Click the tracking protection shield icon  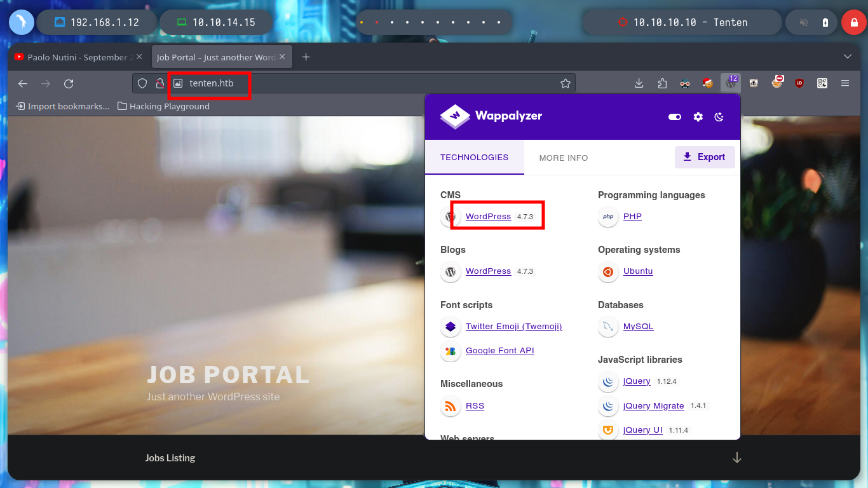[x=142, y=83]
